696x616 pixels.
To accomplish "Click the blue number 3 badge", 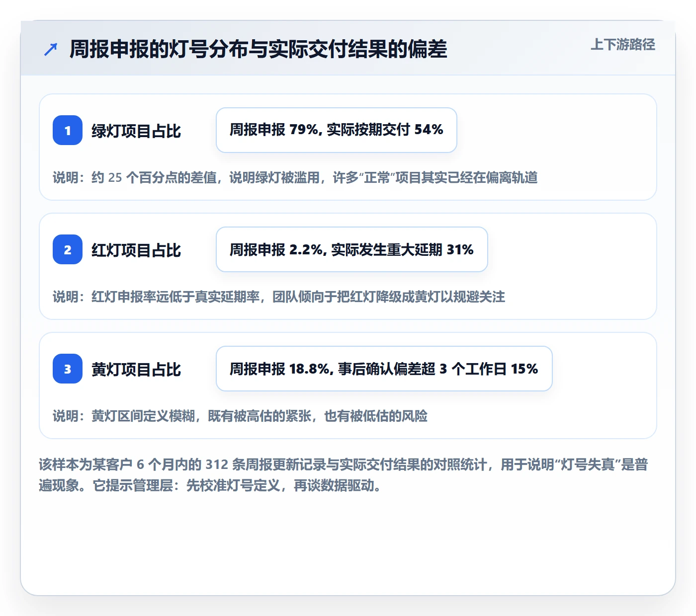I will click(x=68, y=369).
